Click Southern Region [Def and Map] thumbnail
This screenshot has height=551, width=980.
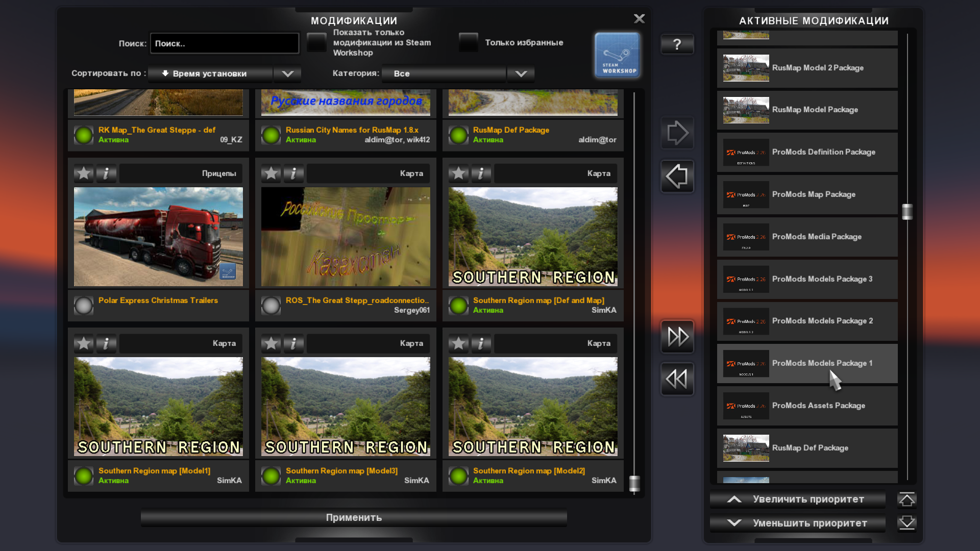coord(533,237)
